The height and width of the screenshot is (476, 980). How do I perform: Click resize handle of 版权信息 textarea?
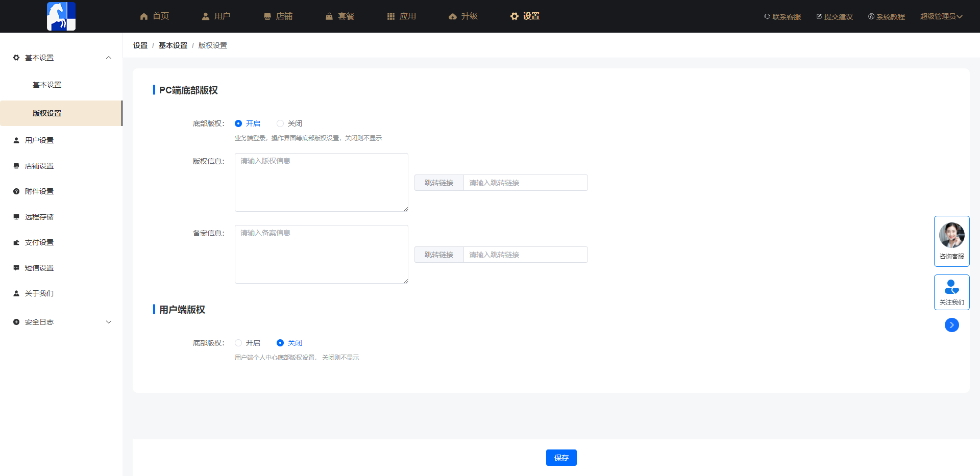405,209
